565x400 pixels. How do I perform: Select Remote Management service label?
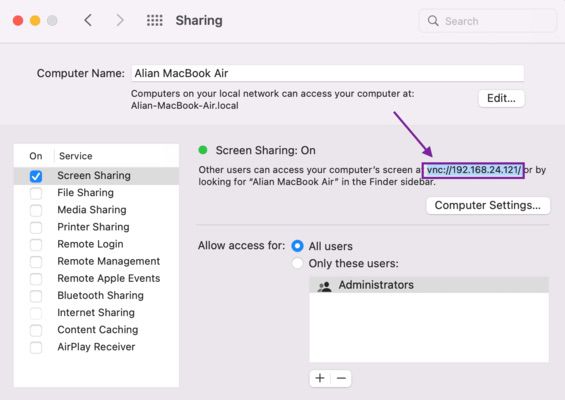(108, 261)
